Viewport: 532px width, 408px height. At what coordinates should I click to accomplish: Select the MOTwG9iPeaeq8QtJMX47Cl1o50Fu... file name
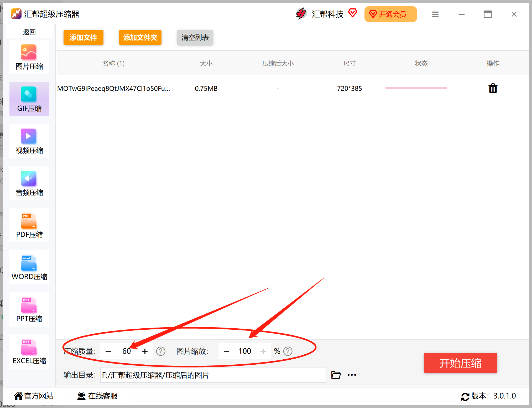[x=114, y=89]
